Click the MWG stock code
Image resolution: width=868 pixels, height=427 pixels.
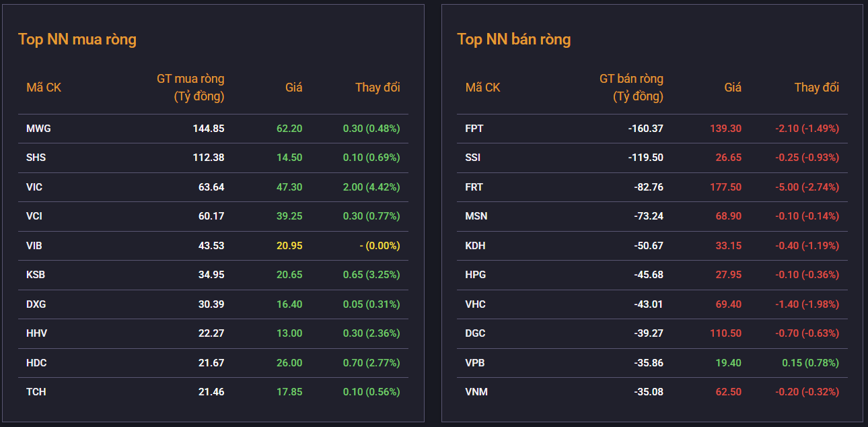[x=38, y=129]
